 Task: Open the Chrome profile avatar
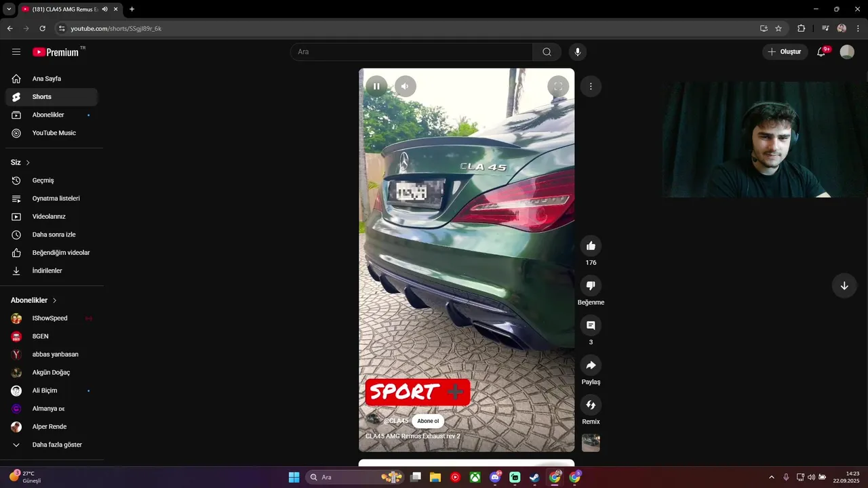click(x=842, y=28)
